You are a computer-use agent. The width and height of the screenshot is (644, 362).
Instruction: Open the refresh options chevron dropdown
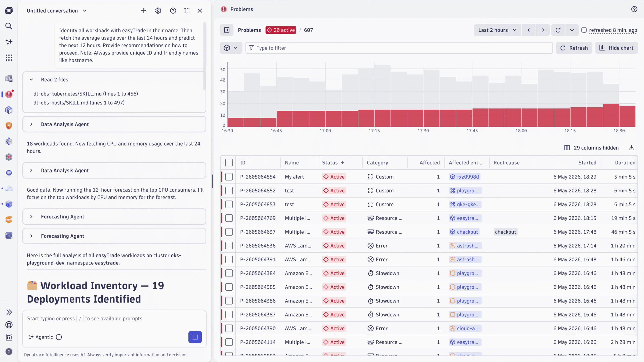(572, 30)
